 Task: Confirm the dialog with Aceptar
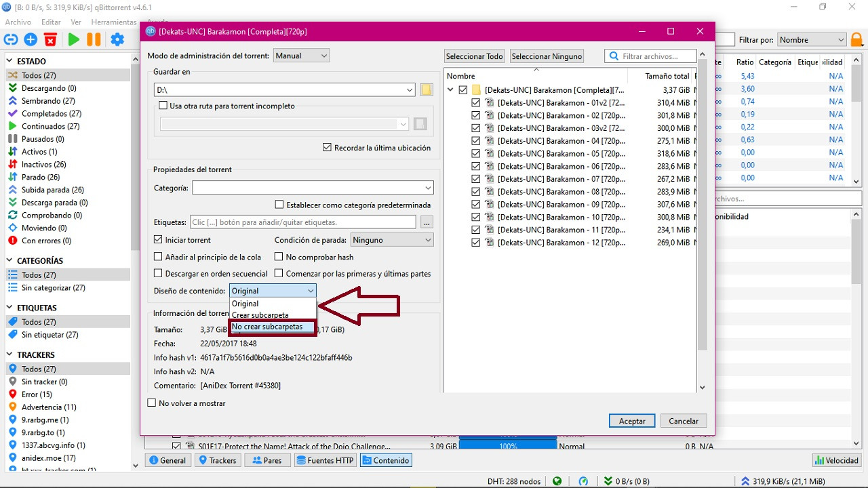click(632, 421)
